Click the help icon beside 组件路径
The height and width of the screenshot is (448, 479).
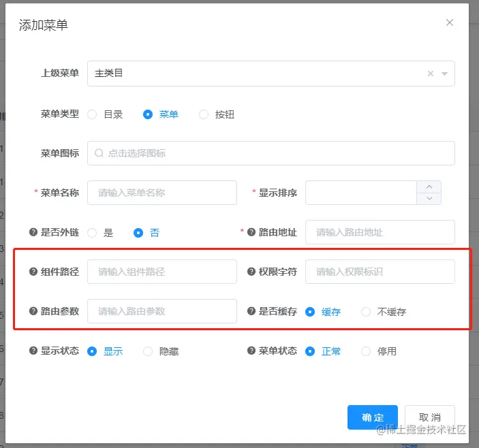(x=33, y=272)
